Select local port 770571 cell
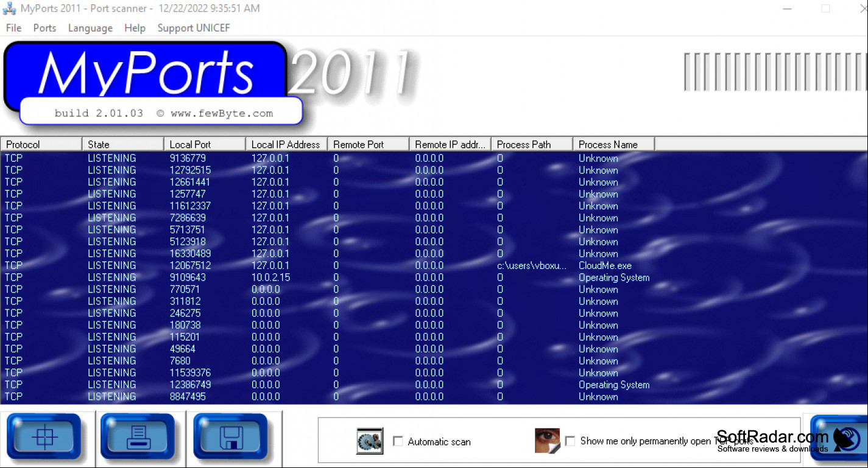Screen dimensions: 868x468 pyautogui.click(x=185, y=289)
